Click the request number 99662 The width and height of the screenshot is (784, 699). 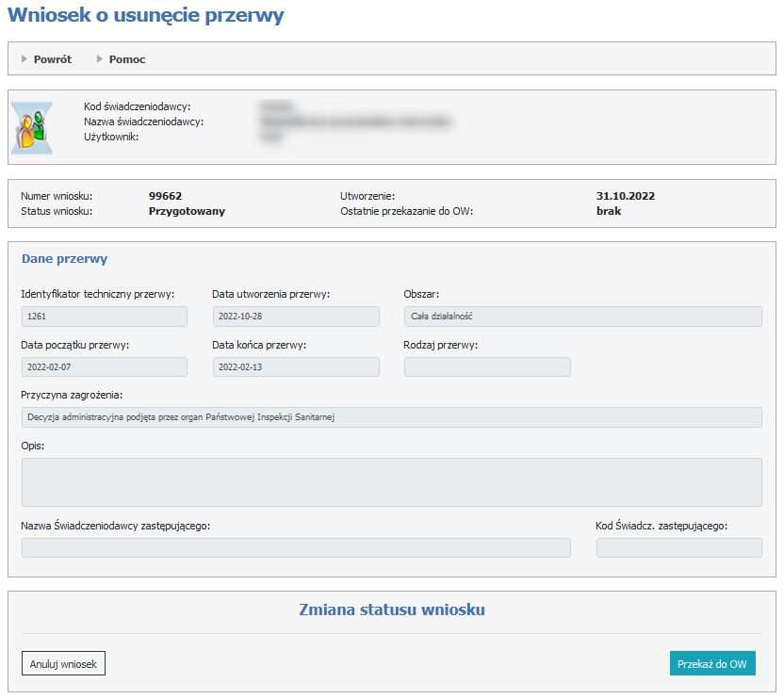(165, 196)
